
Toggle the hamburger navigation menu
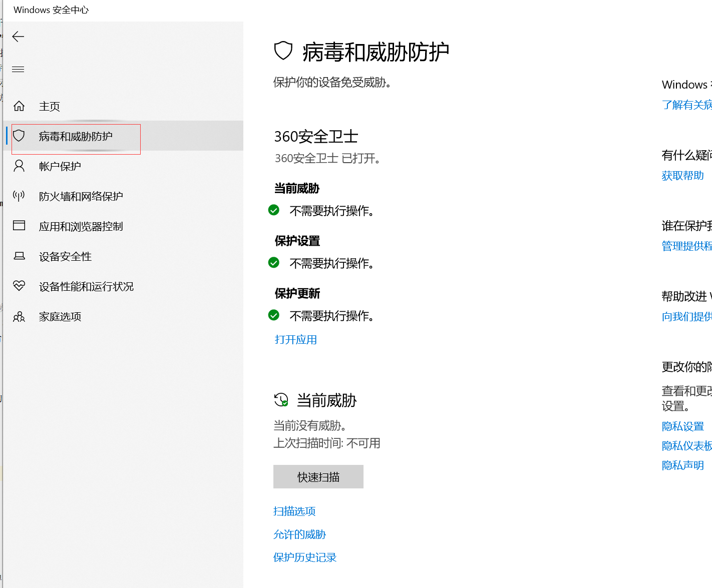pyautogui.click(x=18, y=70)
